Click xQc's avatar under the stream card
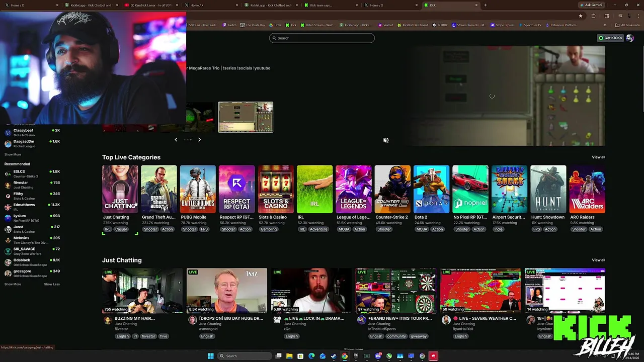 [277, 320]
